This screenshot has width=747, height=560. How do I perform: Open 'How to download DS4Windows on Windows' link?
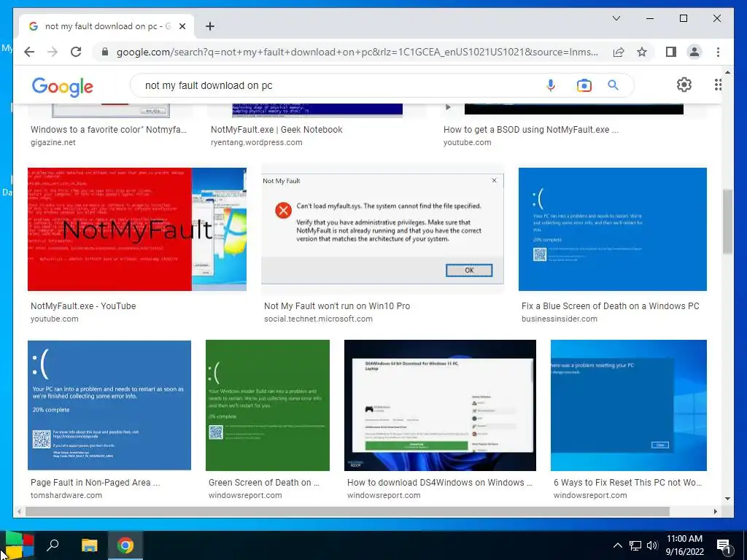coord(439,483)
